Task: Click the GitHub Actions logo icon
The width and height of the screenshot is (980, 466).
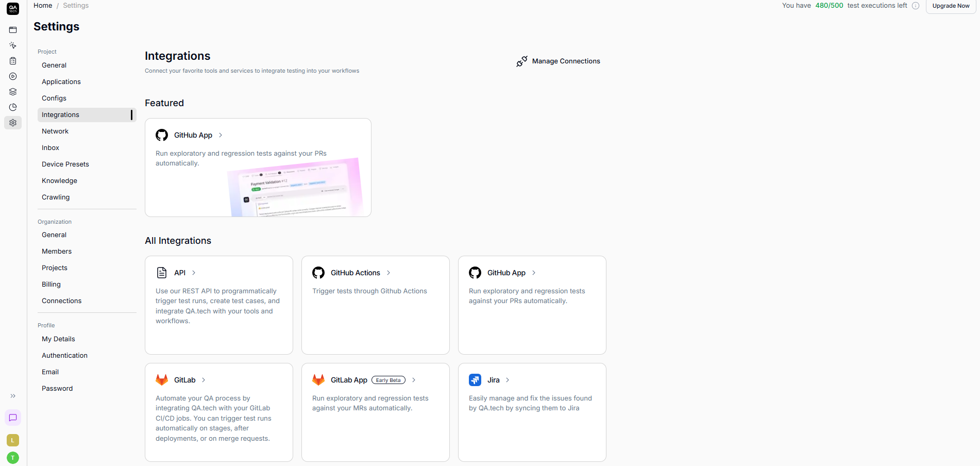Action: coord(318,273)
